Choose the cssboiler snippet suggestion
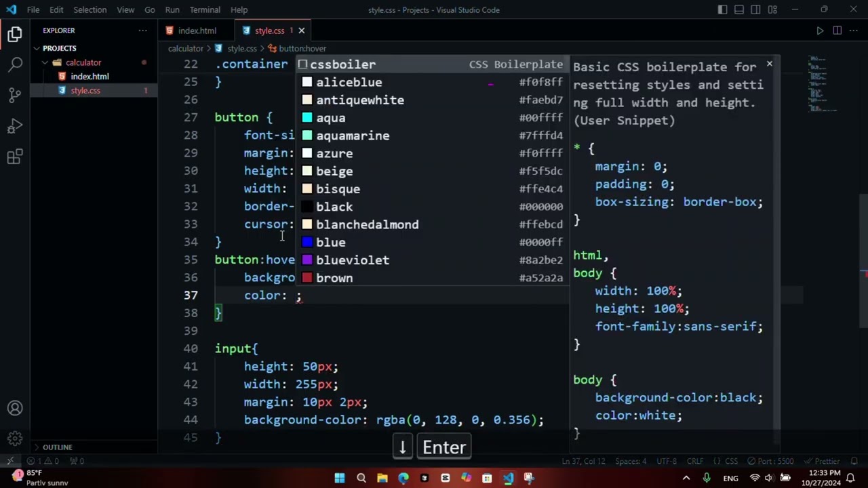The height and width of the screenshot is (488, 868). (x=432, y=64)
